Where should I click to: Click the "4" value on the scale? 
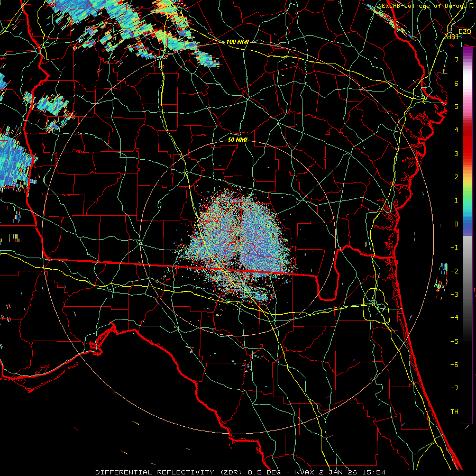[x=456, y=130]
